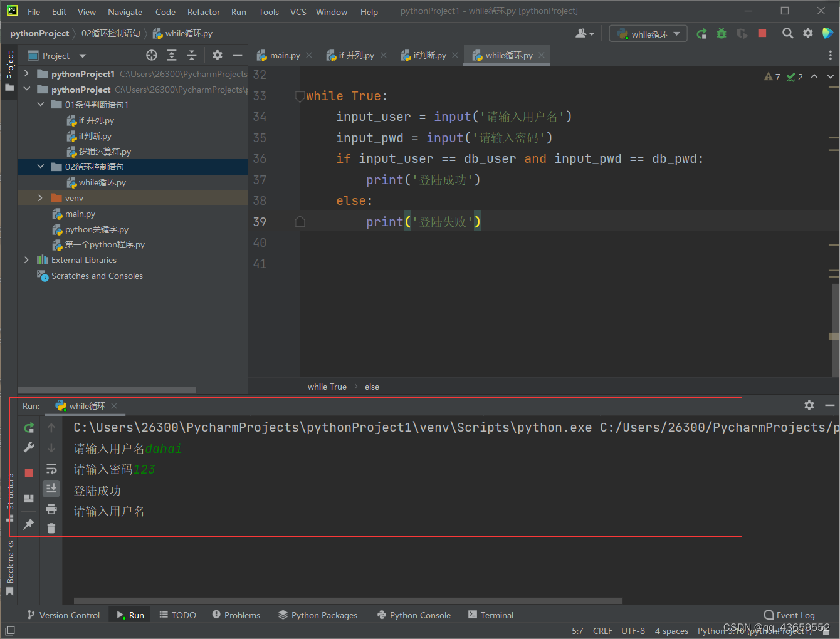Image resolution: width=840 pixels, height=639 pixels.
Task: Click the else breadcrumb below the editor
Action: pos(372,387)
